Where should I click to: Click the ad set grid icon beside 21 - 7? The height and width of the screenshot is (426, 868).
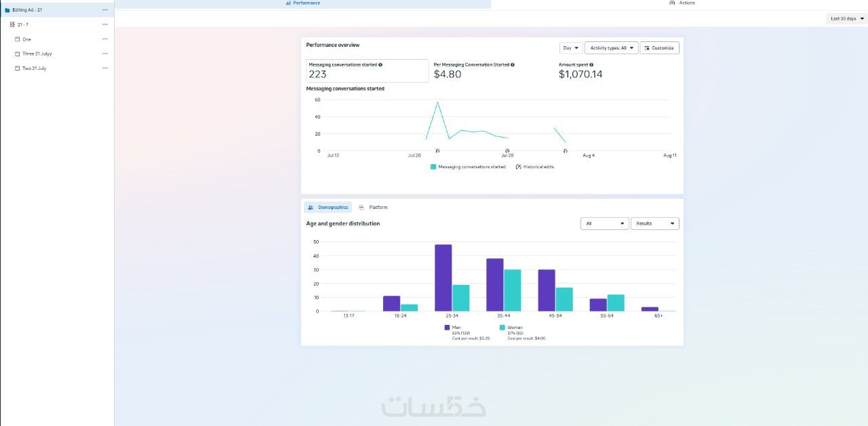click(12, 24)
